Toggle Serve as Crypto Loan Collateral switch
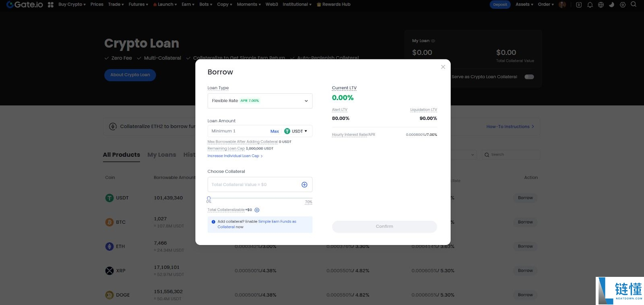The width and height of the screenshot is (644, 305). 529,77
